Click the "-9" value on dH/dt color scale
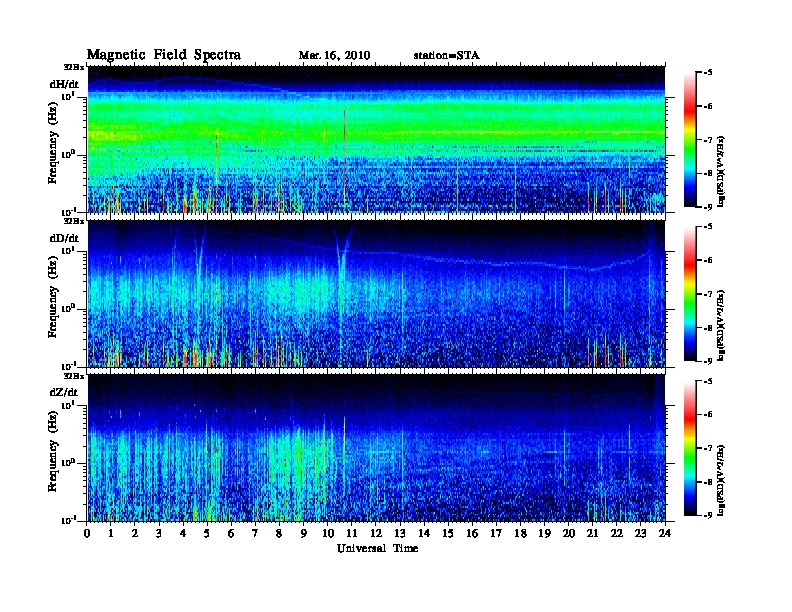This screenshot has height=612, width=792. tap(708, 207)
